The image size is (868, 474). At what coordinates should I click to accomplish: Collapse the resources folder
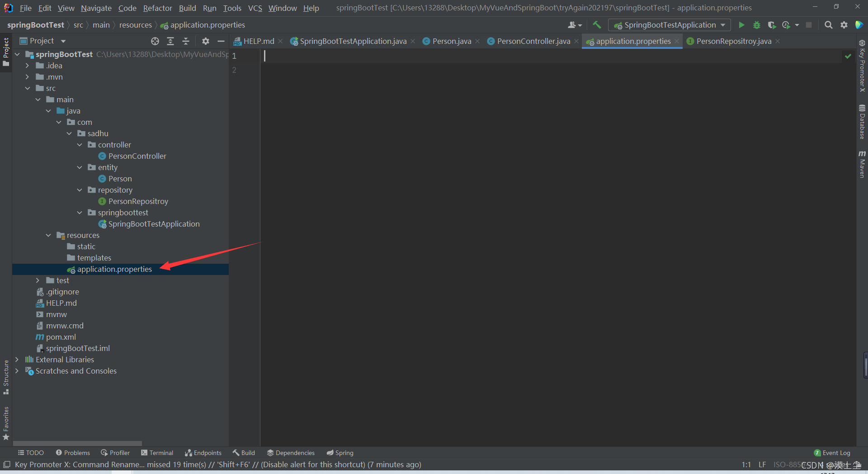[x=48, y=235]
